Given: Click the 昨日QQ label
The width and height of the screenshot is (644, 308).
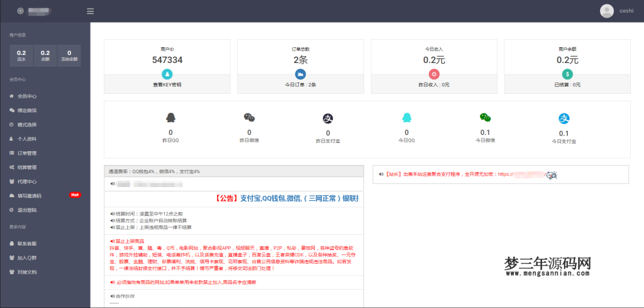Looking at the screenshot, I should [x=170, y=140].
